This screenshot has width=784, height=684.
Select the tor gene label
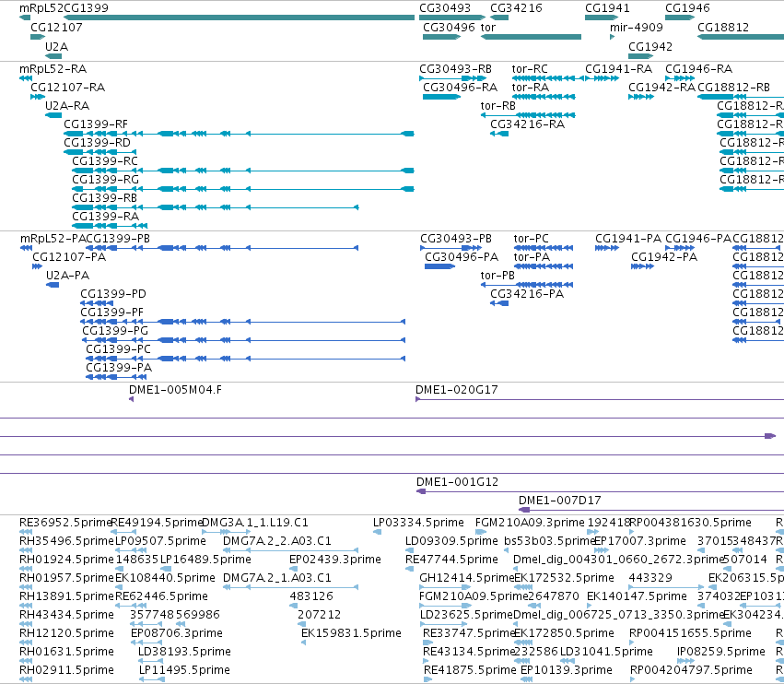[x=488, y=28]
